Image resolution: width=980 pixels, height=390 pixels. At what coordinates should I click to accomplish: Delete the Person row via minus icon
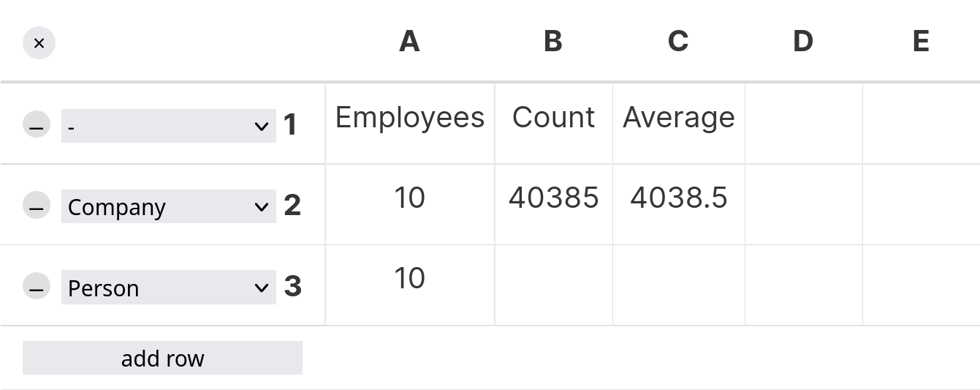pos(37,287)
